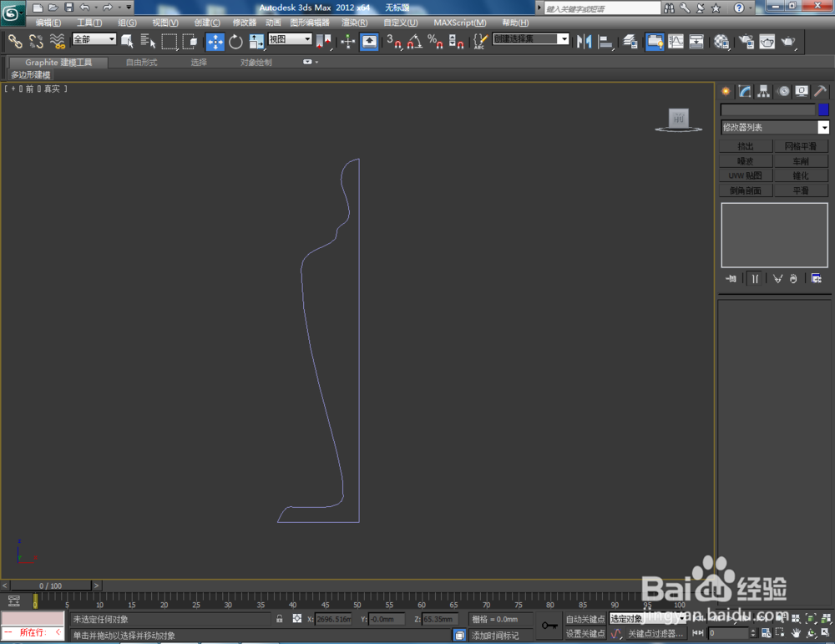Click the Bind to Space Warp icon
The image size is (835, 644).
[57, 41]
